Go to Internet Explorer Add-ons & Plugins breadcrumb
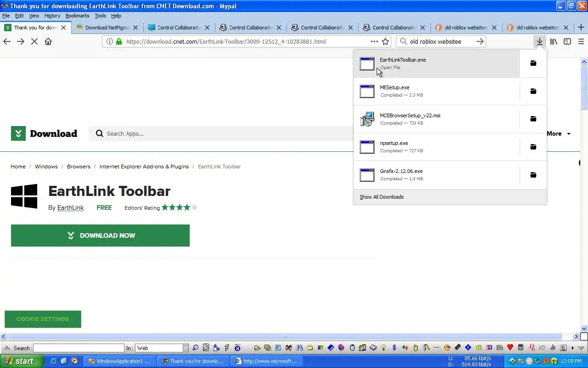 (x=144, y=167)
